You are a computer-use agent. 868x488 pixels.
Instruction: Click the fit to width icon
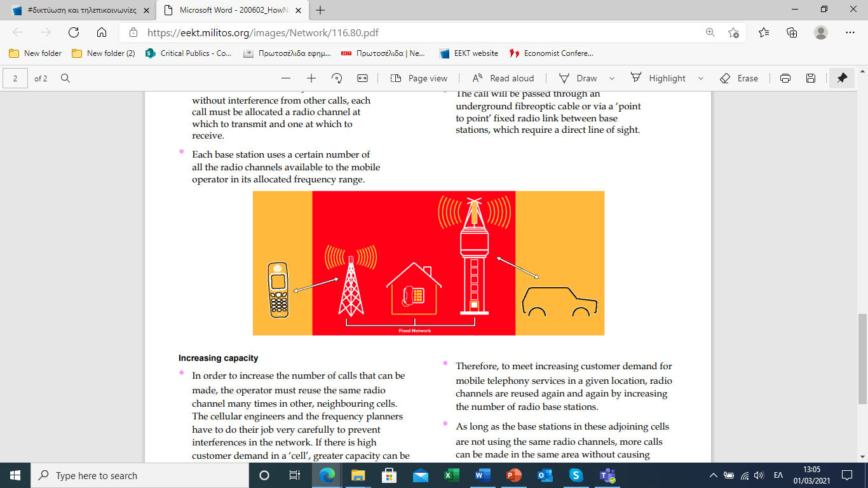(362, 78)
